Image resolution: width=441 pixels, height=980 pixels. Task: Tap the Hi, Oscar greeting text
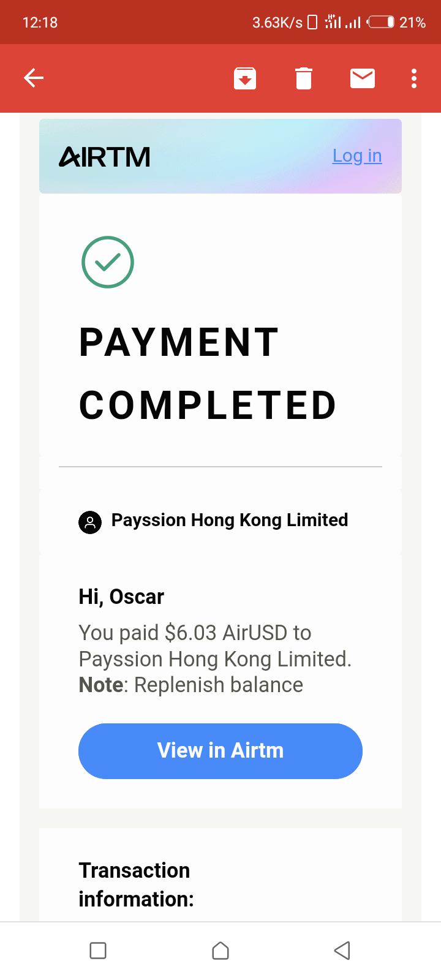click(121, 597)
